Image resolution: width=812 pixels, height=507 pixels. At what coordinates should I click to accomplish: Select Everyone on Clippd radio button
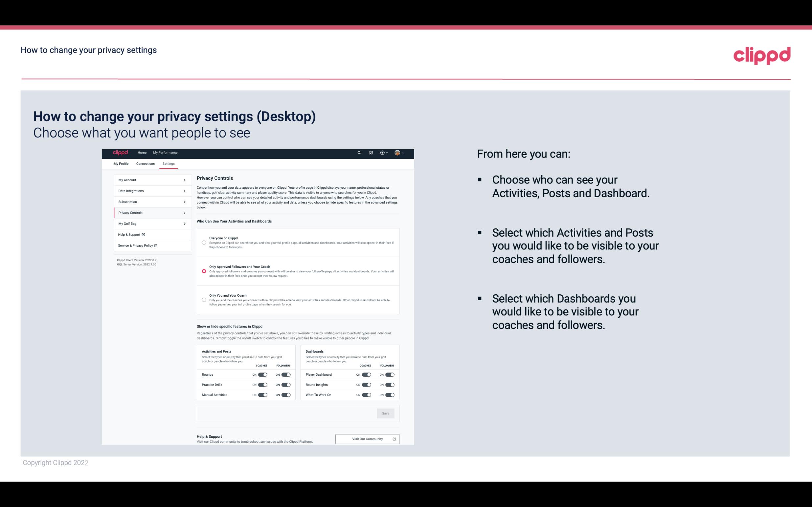tap(203, 243)
